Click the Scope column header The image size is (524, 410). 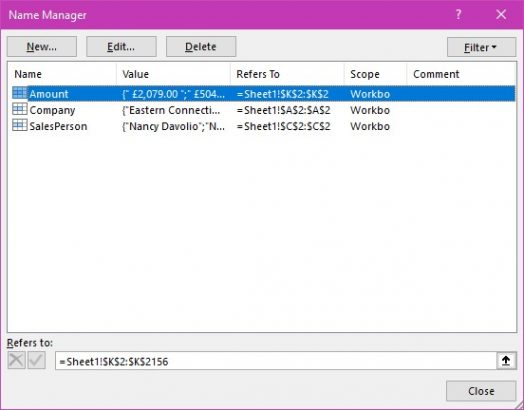tap(375, 74)
